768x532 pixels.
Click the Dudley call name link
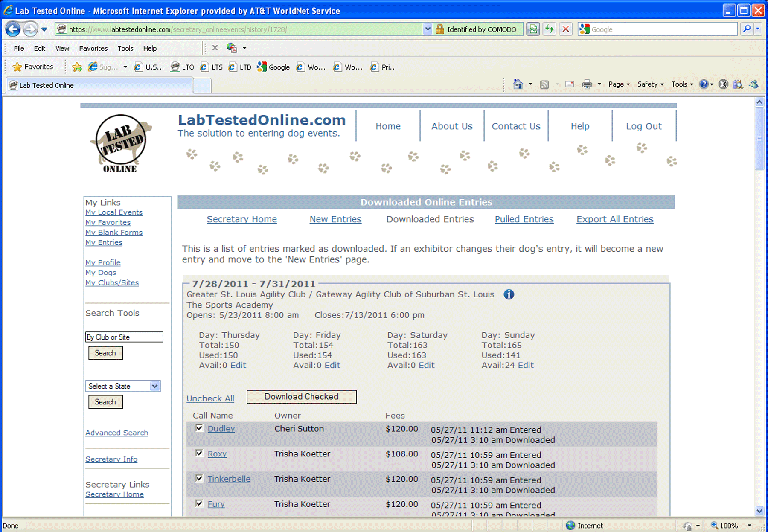(x=221, y=429)
